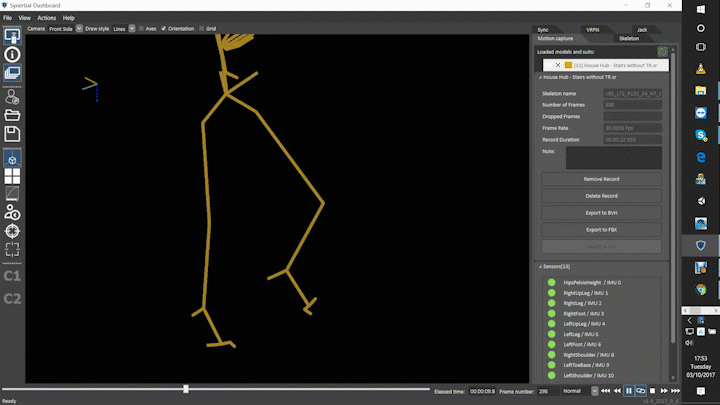720x405 pixels.
Task: Select the LeftToeBase / IMU 9 sensor
Action: (x=586, y=365)
